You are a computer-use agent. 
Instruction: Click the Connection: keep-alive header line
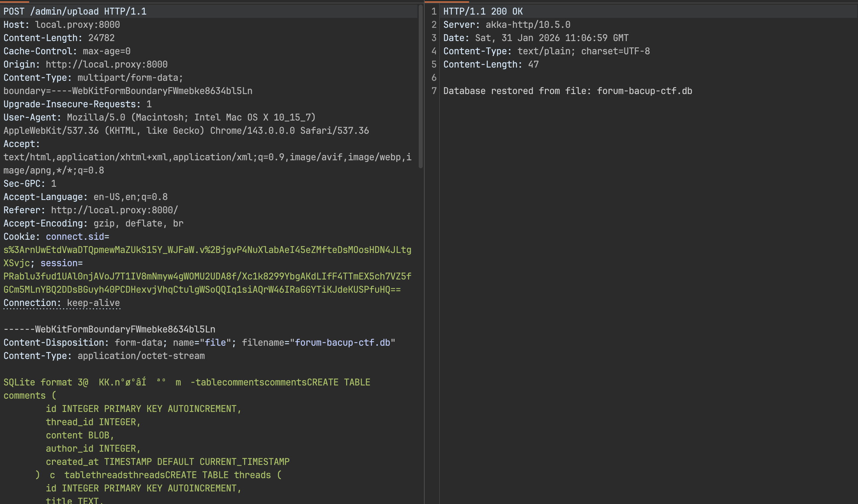click(62, 303)
